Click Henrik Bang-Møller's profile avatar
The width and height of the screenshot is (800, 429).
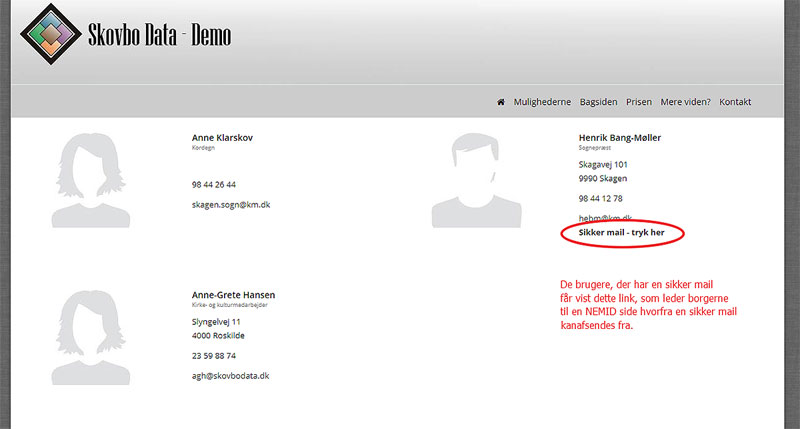[x=477, y=180]
